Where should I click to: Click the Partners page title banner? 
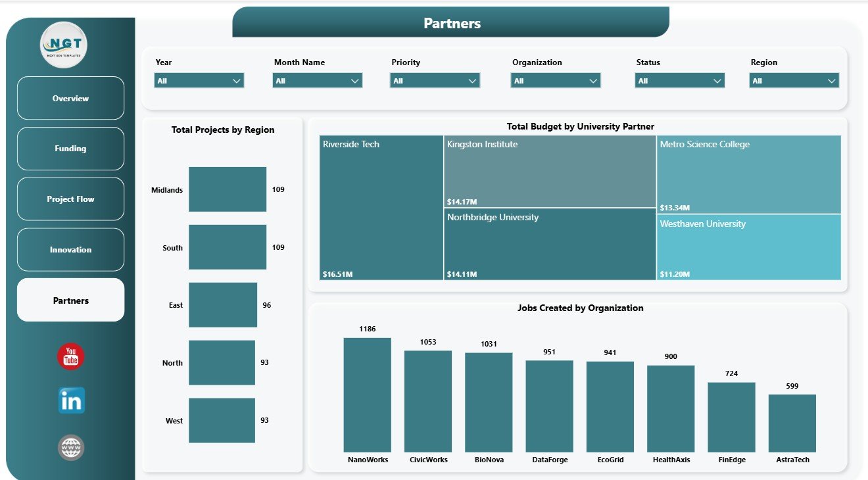click(451, 22)
